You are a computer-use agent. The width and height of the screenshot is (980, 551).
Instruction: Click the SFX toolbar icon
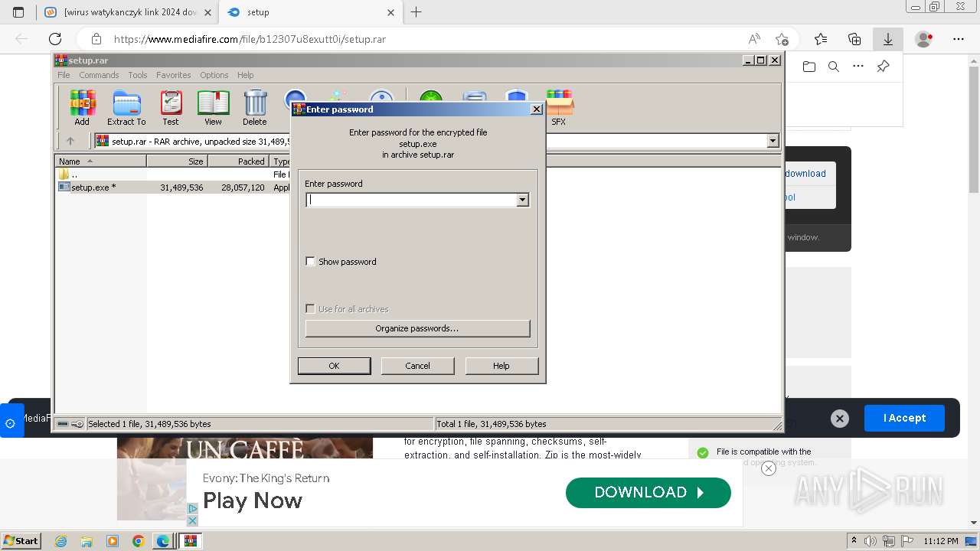click(559, 107)
